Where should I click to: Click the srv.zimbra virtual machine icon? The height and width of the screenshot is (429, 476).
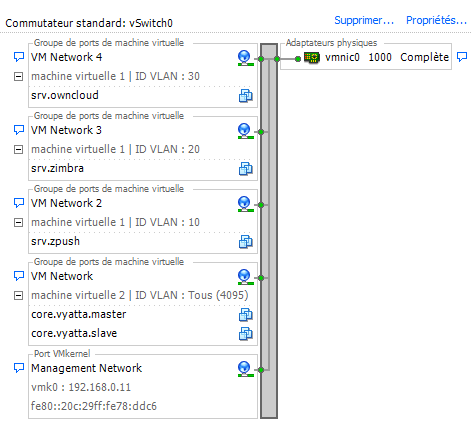(246, 169)
